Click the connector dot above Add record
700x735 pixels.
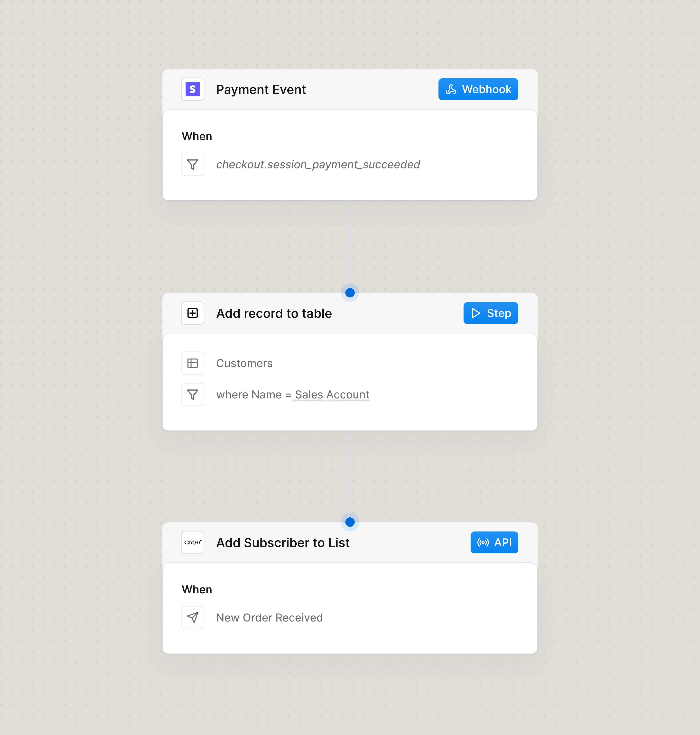tap(350, 293)
